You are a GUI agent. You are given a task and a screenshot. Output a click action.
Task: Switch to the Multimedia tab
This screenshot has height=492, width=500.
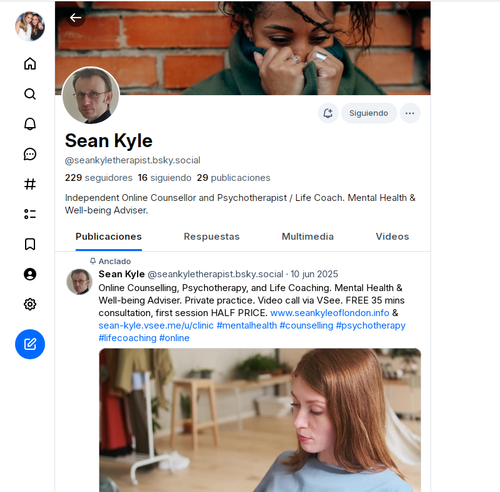point(308,237)
